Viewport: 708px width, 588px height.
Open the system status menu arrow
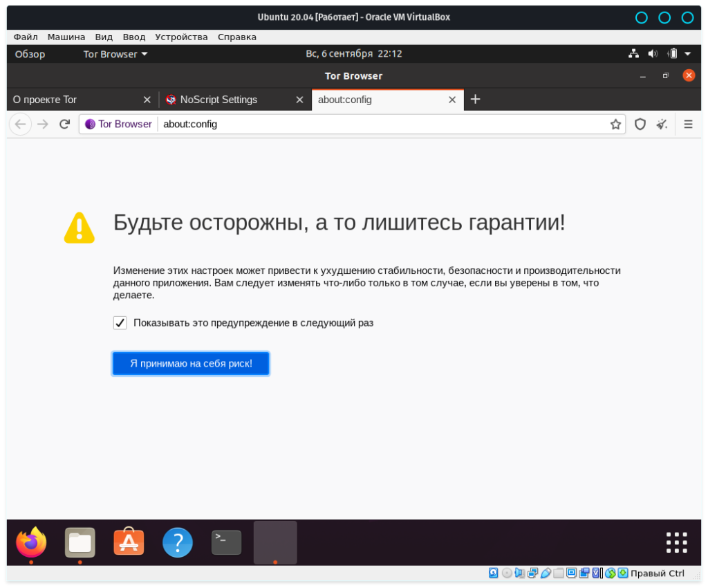pyautogui.click(x=687, y=54)
